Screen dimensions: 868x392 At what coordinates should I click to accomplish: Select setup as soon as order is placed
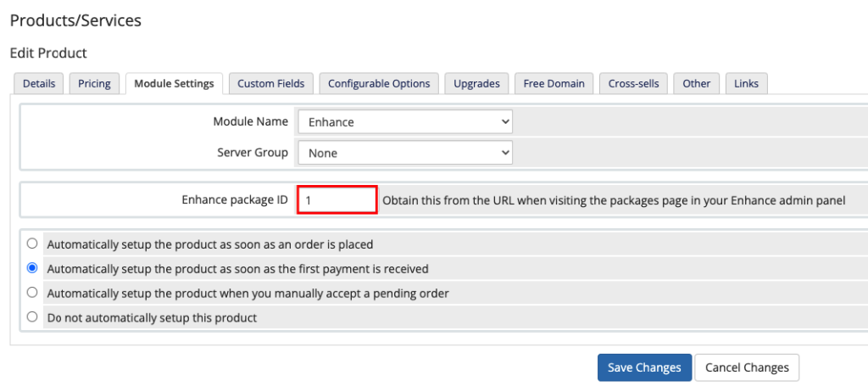click(32, 244)
